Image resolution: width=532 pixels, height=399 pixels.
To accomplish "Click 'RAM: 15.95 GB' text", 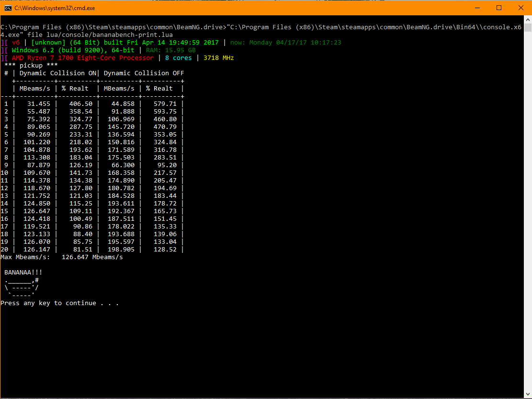I will (170, 50).
